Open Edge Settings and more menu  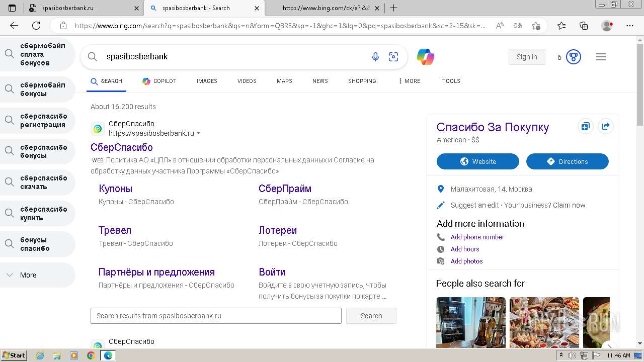coord(630,26)
